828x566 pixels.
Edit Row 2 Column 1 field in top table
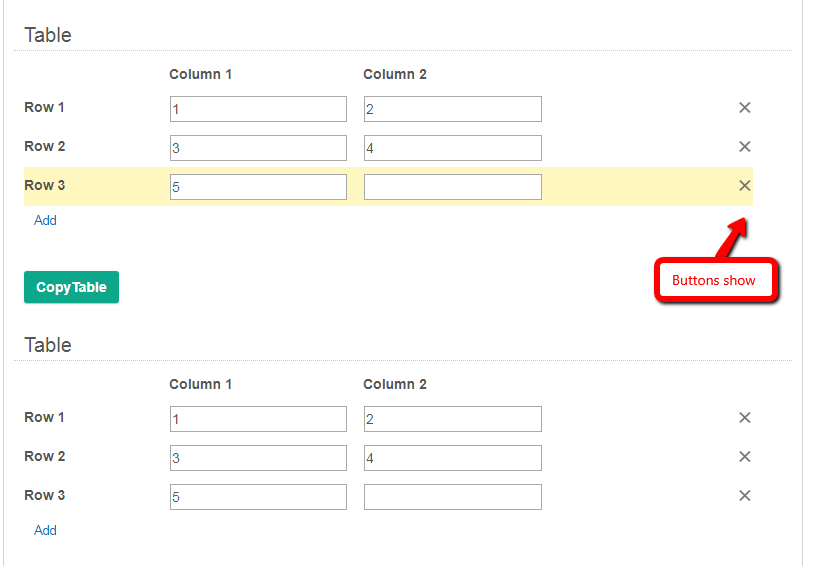(x=258, y=148)
